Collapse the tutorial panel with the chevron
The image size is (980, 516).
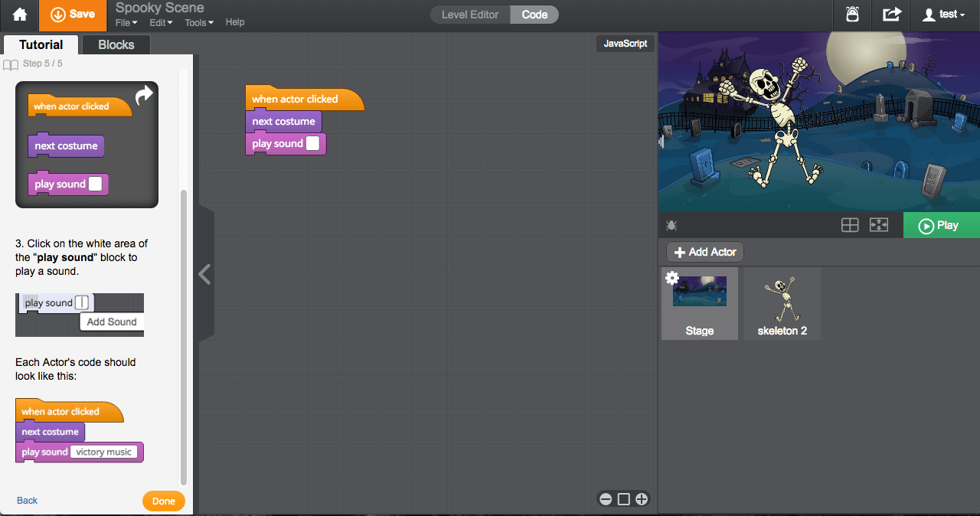pyautogui.click(x=204, y=274)
